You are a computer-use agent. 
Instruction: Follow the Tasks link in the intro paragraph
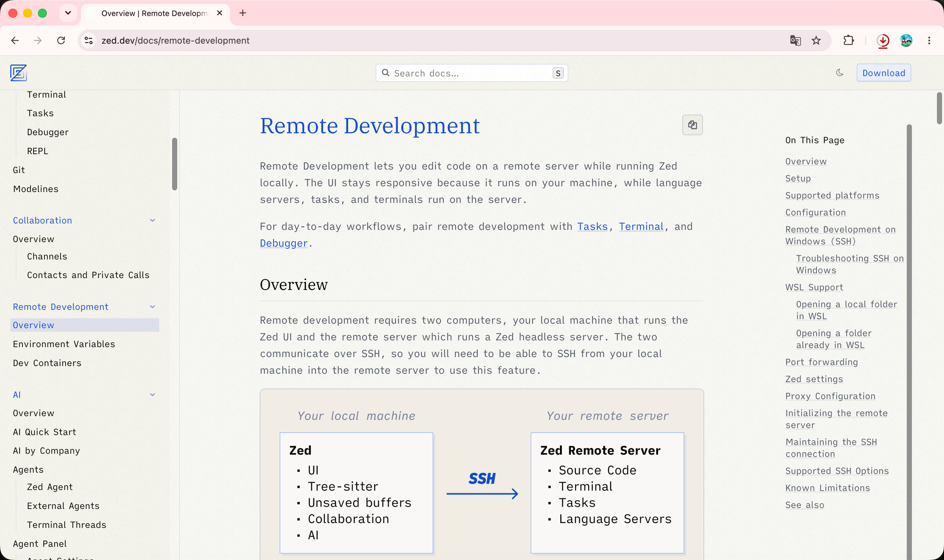point(592,226)
